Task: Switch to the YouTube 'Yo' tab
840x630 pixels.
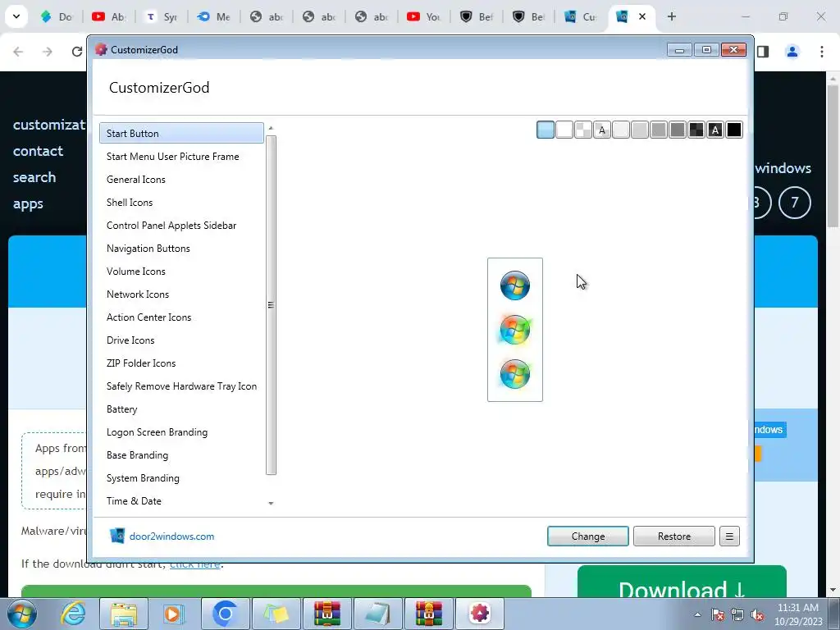Action: 424,16
